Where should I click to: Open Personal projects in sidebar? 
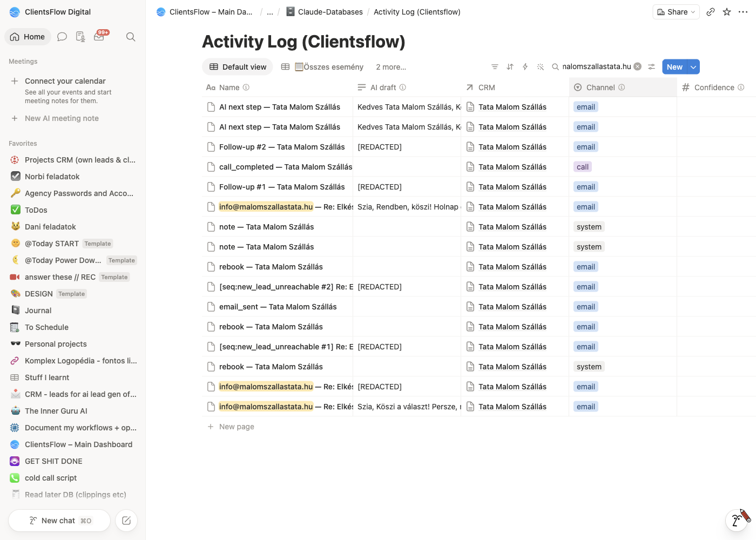pos(73,344)
